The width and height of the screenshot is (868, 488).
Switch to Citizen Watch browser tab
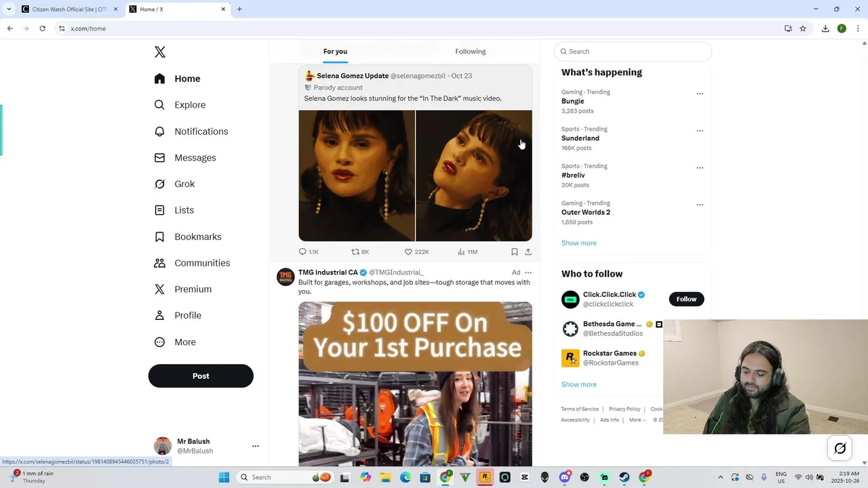click(70, 9)
